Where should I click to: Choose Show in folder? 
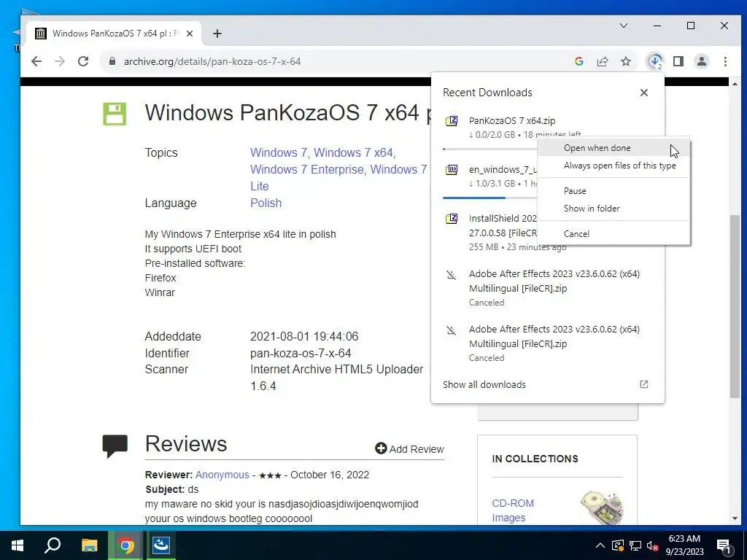point(614,209)
